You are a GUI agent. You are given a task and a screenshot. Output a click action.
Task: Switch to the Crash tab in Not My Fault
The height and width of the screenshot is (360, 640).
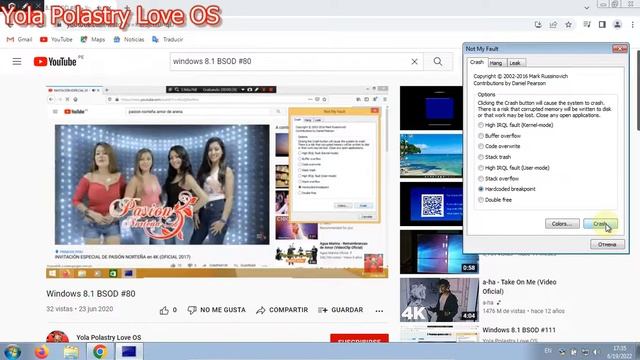click(x=476, y=62)
